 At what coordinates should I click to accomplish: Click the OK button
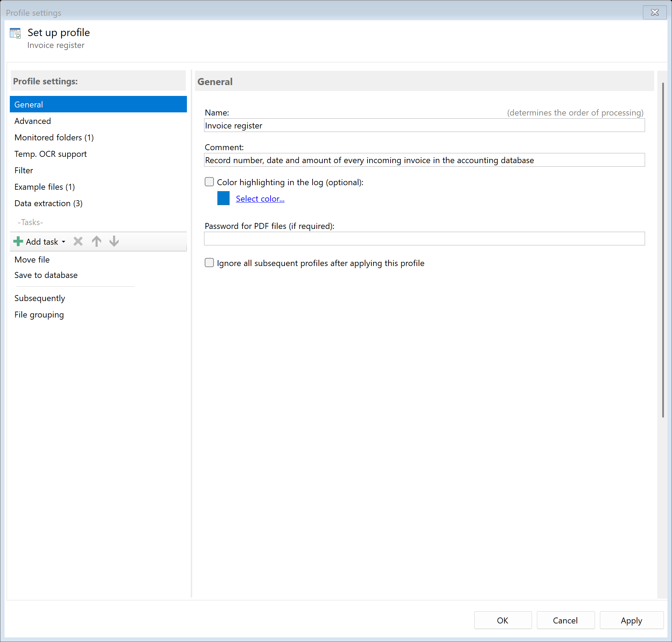tap(503, 620)
